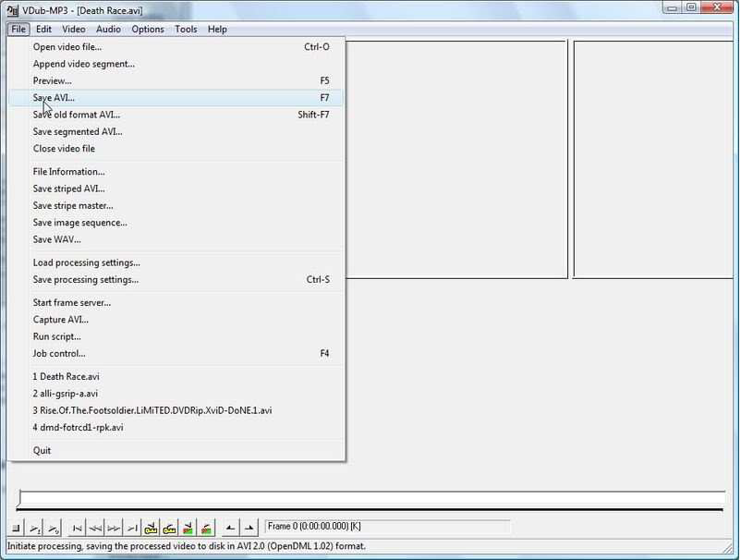The image size is (753, 560).
Task: Open Job control from menu
Action: [176, 354]
